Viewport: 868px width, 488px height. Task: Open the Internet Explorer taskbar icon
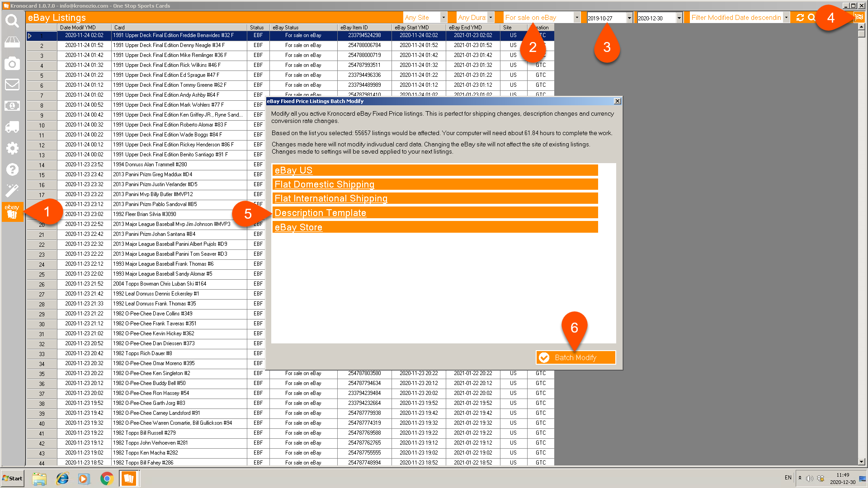[x=62, y=479]
